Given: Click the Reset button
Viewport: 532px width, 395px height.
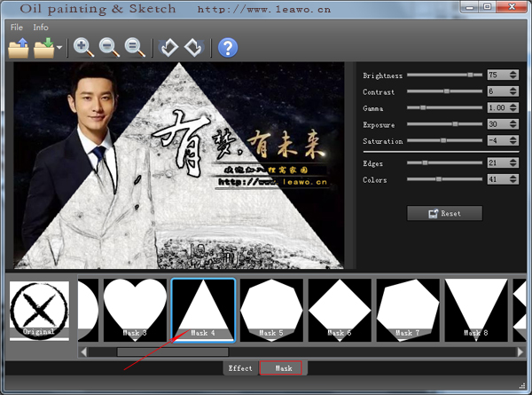Looking at the screenshot, I should tap(444, 213).
